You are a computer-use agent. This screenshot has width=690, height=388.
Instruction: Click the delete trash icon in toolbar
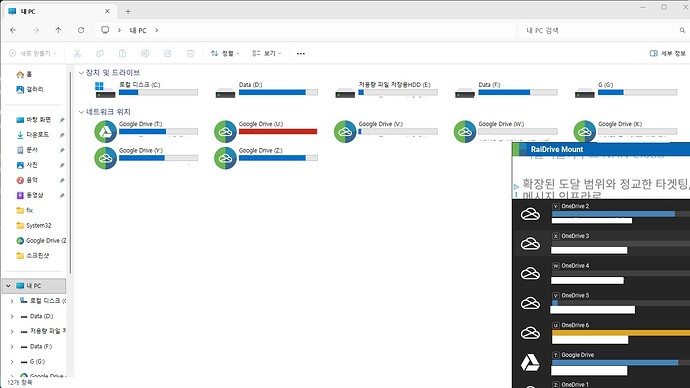[x=190, y=53]
